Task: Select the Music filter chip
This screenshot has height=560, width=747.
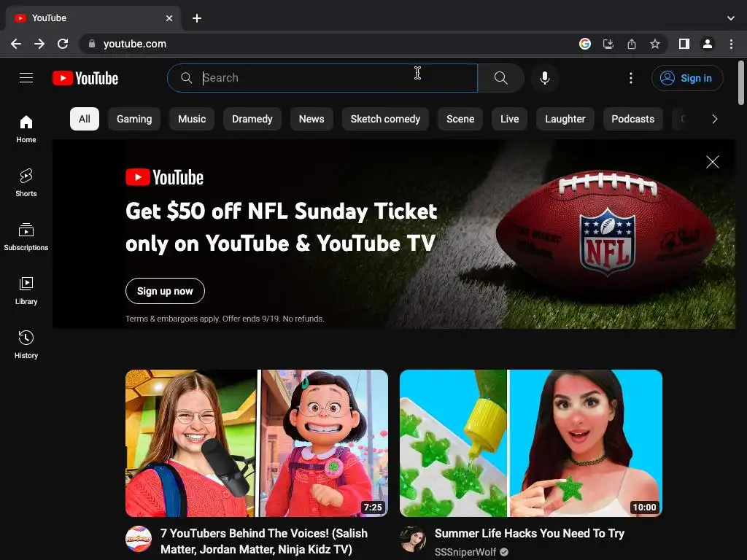Action: 192,119
